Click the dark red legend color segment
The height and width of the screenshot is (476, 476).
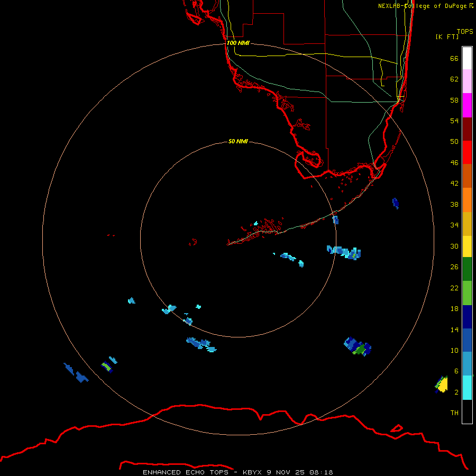click(x=467, y=129)
